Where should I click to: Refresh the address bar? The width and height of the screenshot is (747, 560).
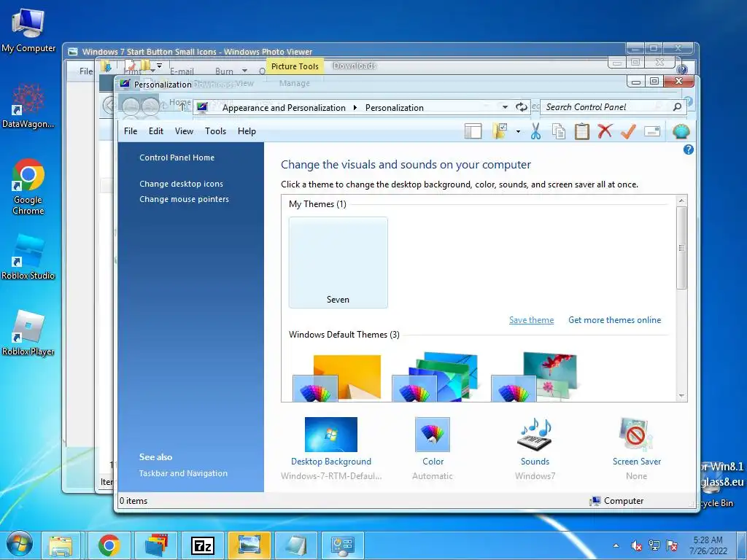tap(522, 107)
